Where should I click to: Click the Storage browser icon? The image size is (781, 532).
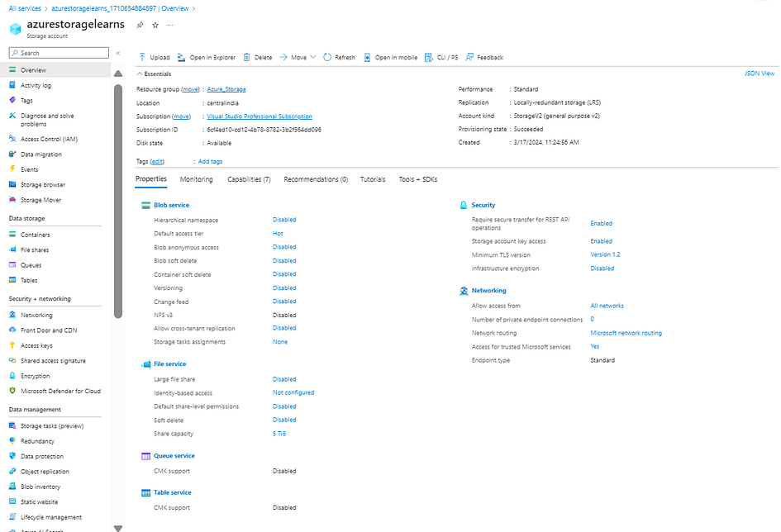(x=12, y=184)
